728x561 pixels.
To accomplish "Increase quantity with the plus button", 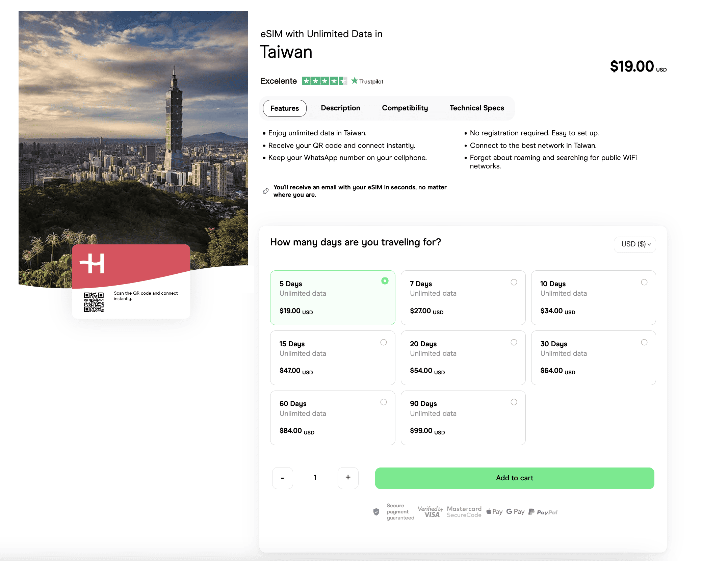I will pyautogui.click(x=348, y=478).
